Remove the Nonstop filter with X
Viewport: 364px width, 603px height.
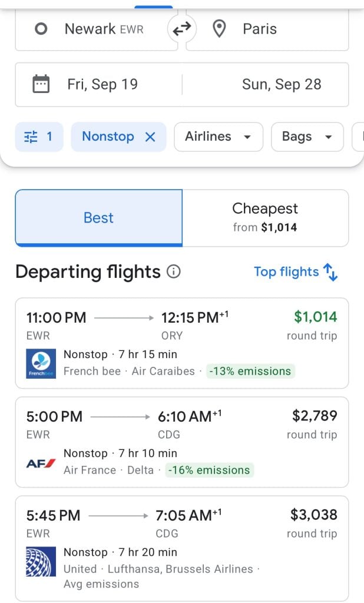(150, 137)
